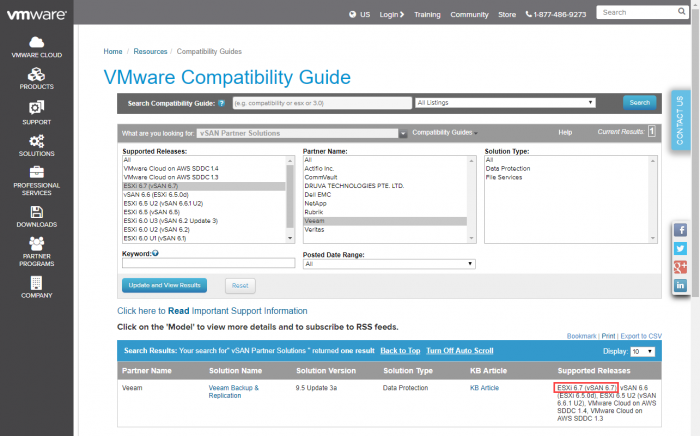
Task: Click the top search magnifier icon
Action: 681,12
